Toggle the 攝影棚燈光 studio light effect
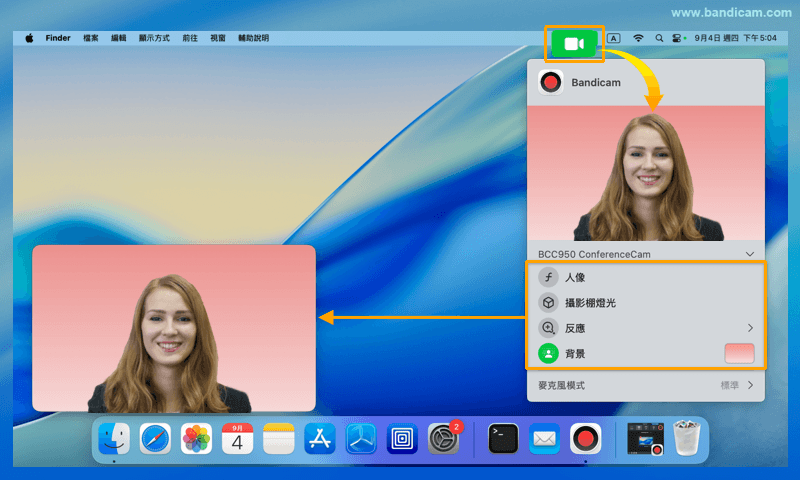This screenshot has height=480, width=800. pyautogui.click(x=548, y=302)
